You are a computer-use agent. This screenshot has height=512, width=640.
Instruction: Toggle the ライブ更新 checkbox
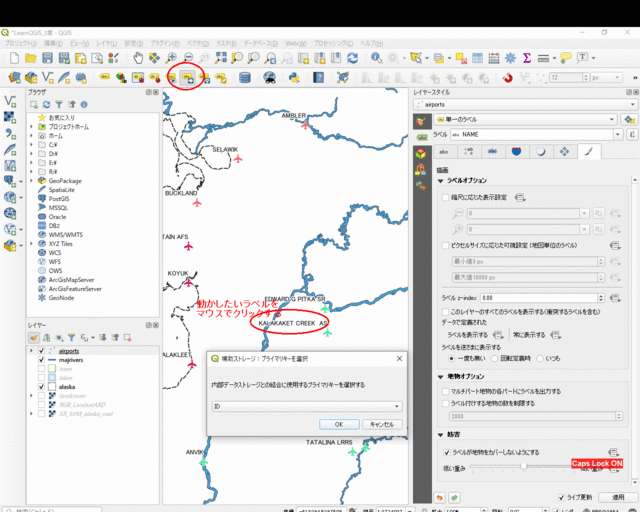click(560, 497)
